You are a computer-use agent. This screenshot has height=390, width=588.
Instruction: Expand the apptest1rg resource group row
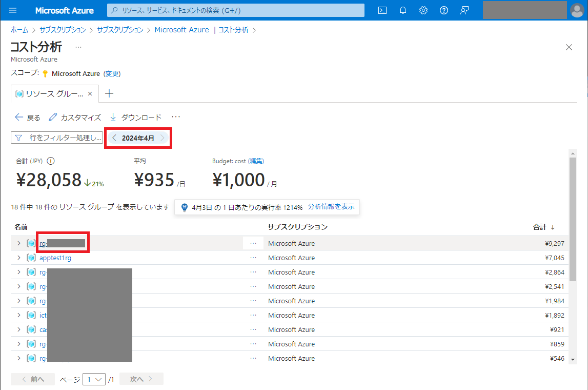pos(19,258)
